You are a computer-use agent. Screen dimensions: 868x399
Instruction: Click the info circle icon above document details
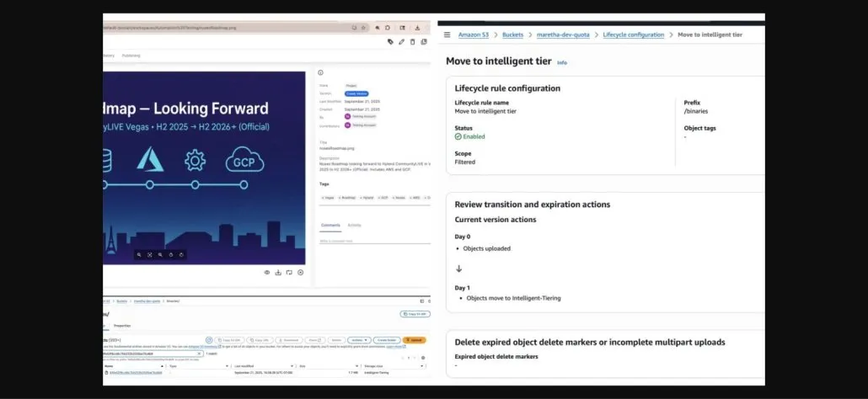coord(320,72)
